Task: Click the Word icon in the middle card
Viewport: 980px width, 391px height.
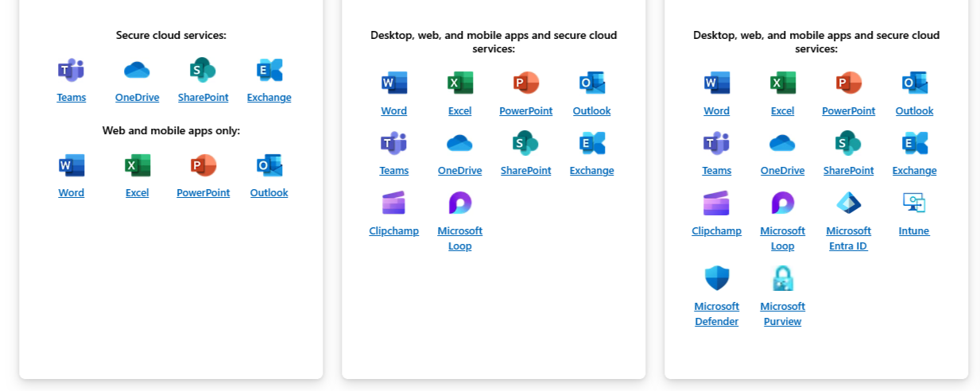Action: [394, 83]
